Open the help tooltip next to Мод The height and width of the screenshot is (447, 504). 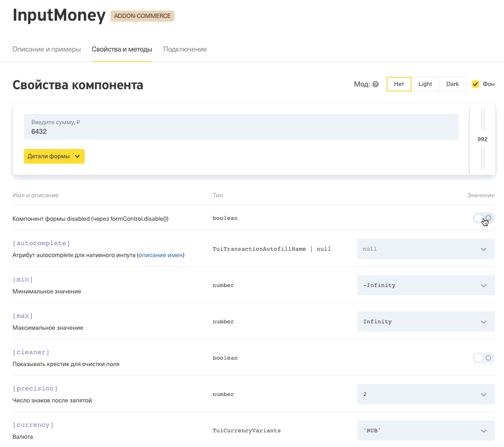tap(376, 84)
